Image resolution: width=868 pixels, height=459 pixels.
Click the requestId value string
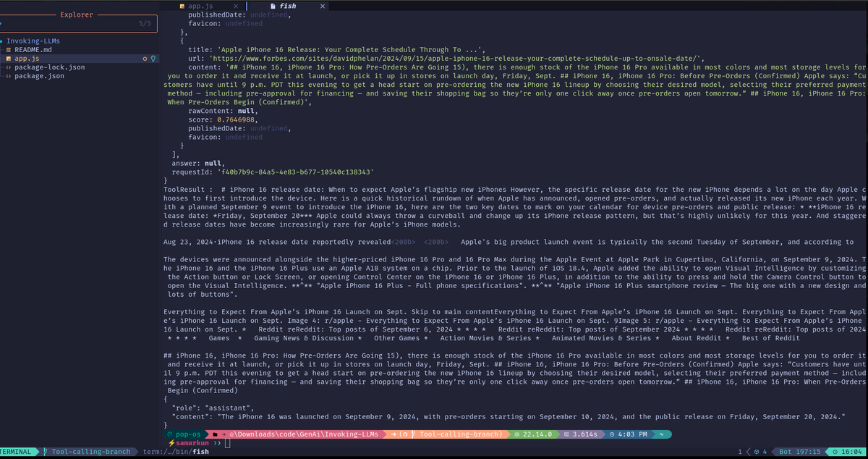click(x=296, y=172)
